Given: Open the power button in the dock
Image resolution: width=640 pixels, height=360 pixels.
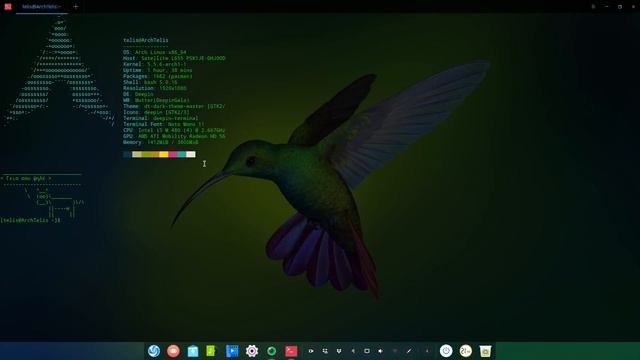Looking at the screenshot, I should (446, 351).
